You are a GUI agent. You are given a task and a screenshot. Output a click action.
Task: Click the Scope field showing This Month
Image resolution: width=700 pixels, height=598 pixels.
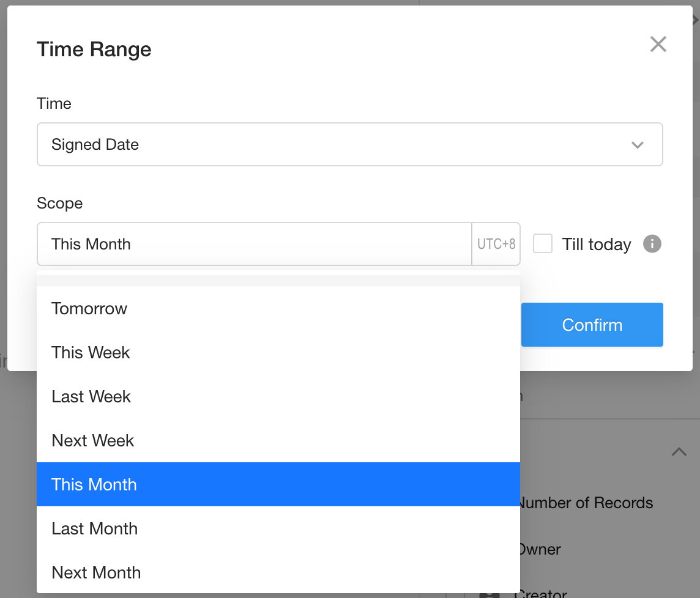[254, 244]
